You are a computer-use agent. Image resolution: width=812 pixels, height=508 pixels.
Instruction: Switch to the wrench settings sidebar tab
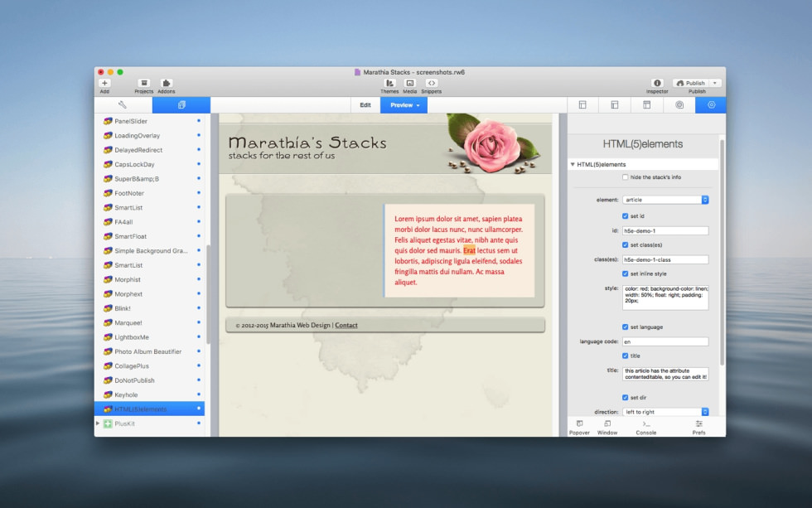(x=123, y=104)
